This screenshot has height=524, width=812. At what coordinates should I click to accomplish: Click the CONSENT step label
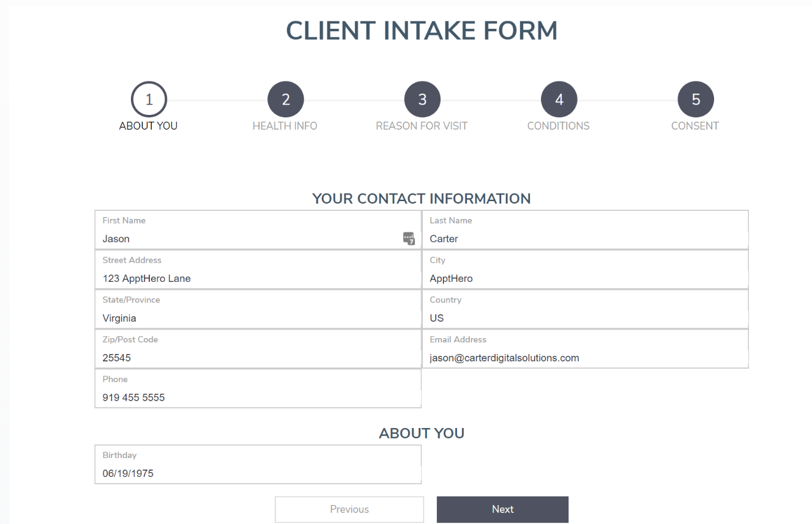pos(695,126)
